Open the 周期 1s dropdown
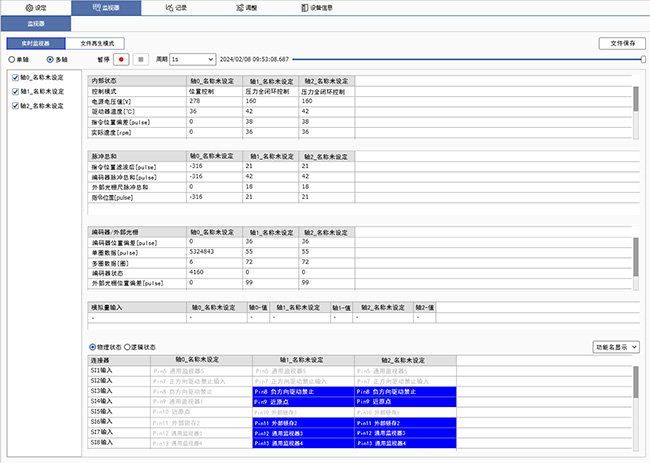The image size is (650, 463). pos(191,60)
